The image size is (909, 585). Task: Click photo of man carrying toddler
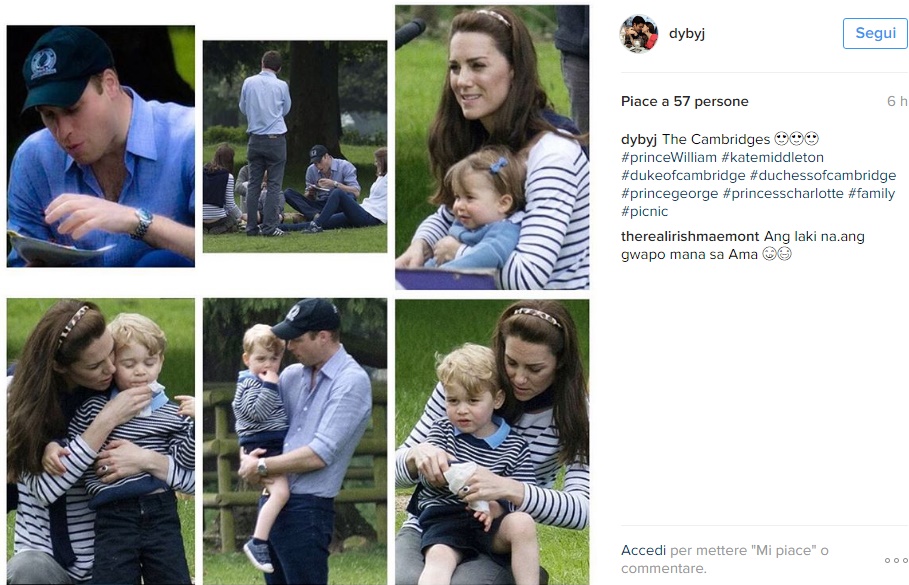click(x=295, y=441)
